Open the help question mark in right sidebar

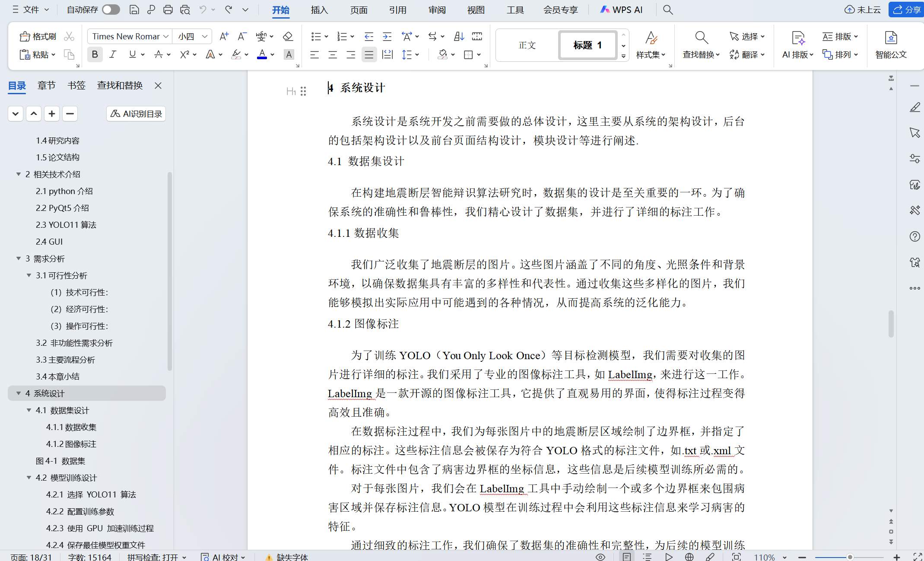[x=914, y=236]
